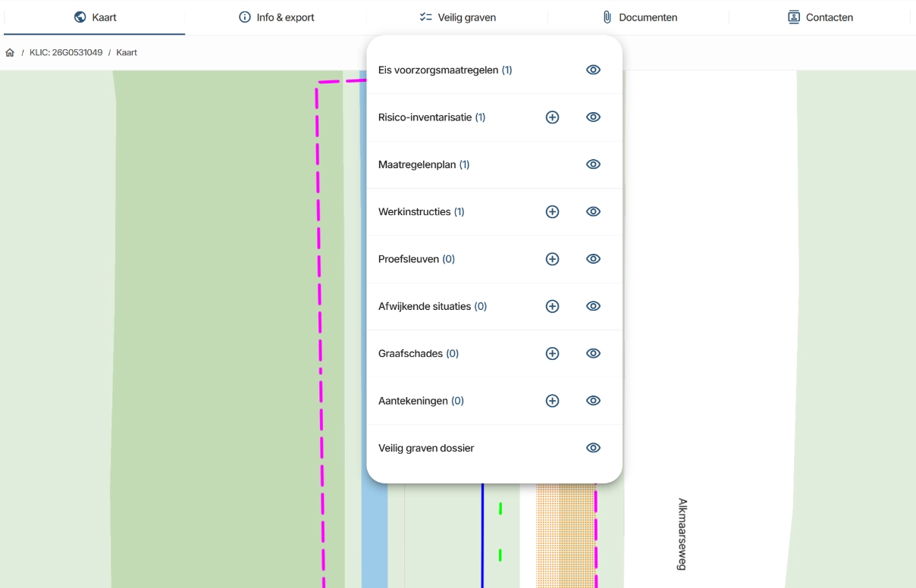Toggle visibility of Veilig graven dossier

[x=593, y=448]
